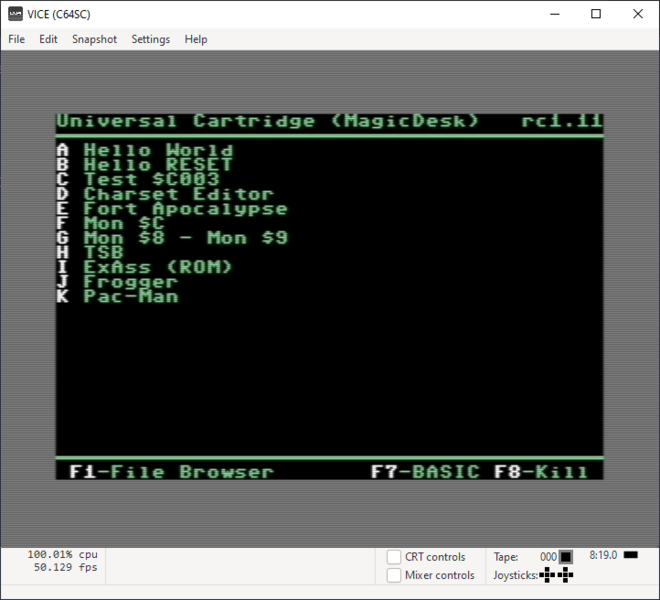Minimize the VICE window

coord(555,14)
